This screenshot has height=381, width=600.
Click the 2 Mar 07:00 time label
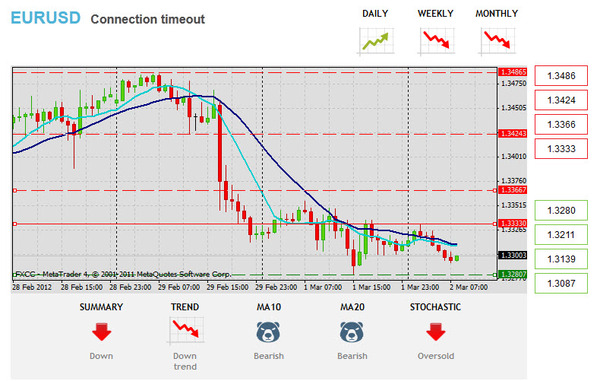coord(469,287)
